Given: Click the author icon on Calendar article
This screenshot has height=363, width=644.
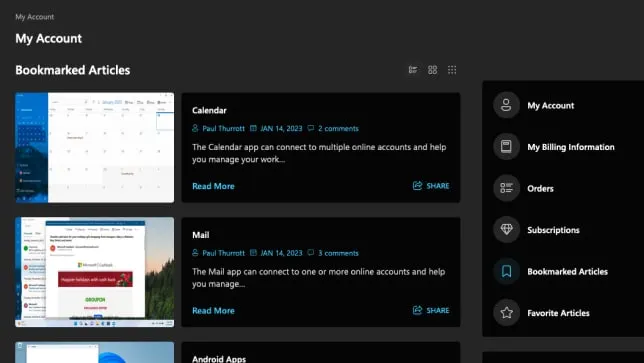Looking at the screenshot, I should [x=195, y=128].
